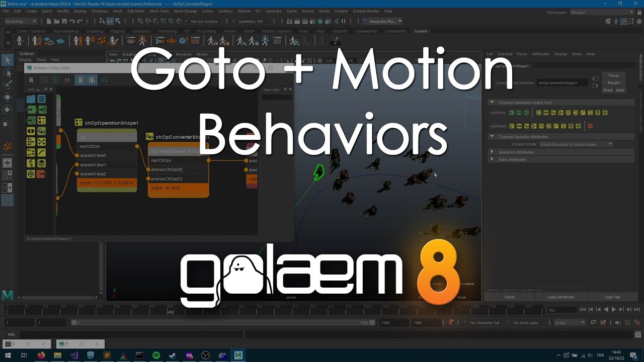Click the first green Add Prev icon
The height and width of the screenshot is (362, 644).
coord(512,113)
